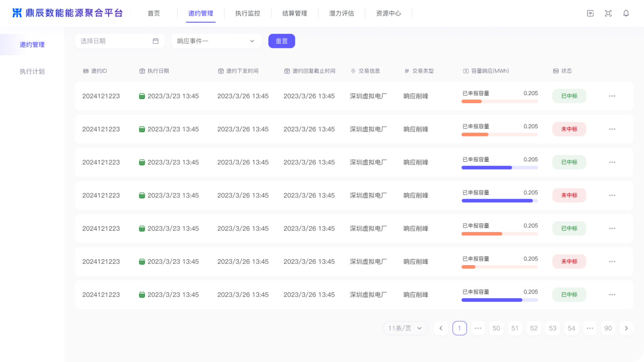Jump to last page 90

(608, 328)
